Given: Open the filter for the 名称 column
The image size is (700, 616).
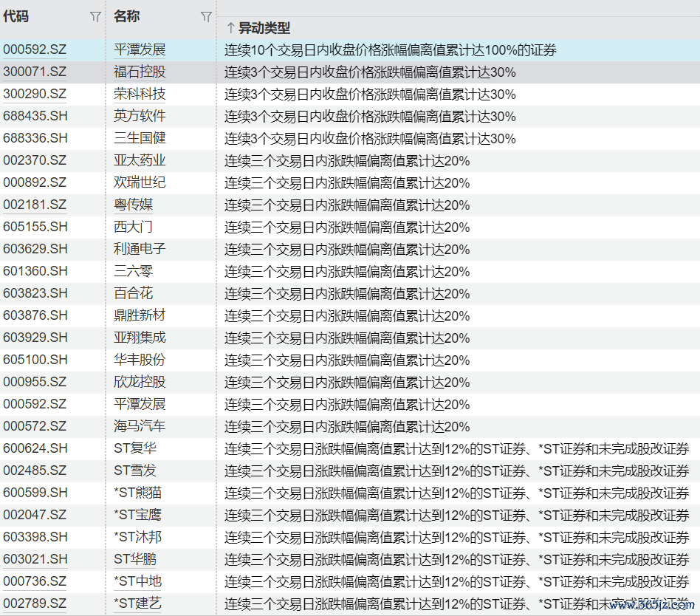Looking at the screenshot, I should coord(206,16).
